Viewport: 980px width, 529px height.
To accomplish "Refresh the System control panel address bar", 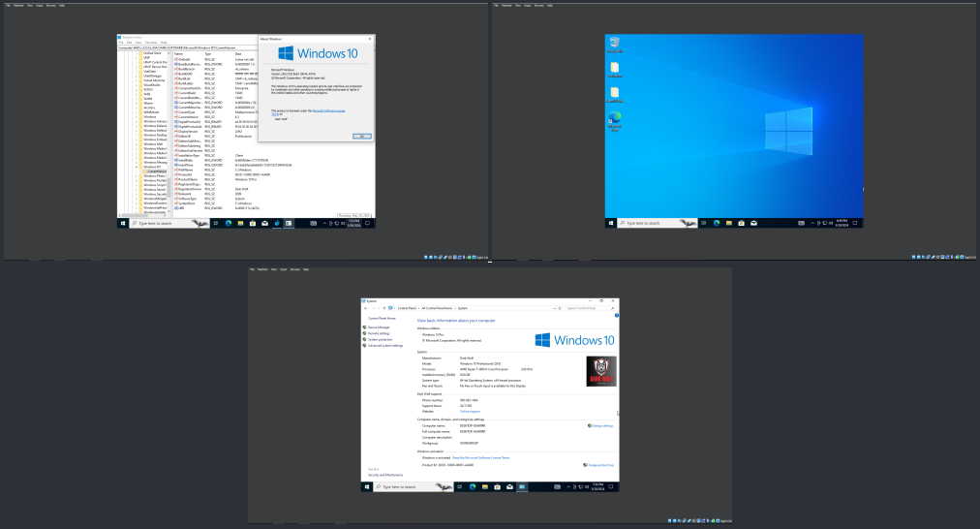I will [560, 308].
